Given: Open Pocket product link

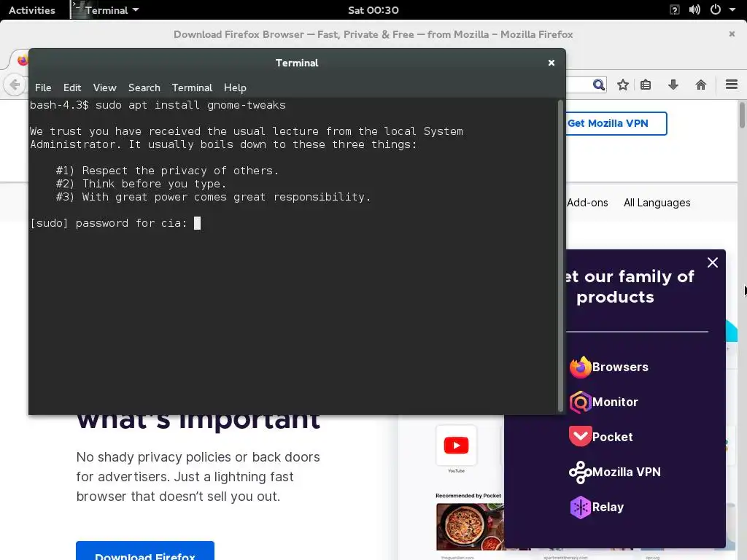Looking at the screenshot, I should [612, 437].
